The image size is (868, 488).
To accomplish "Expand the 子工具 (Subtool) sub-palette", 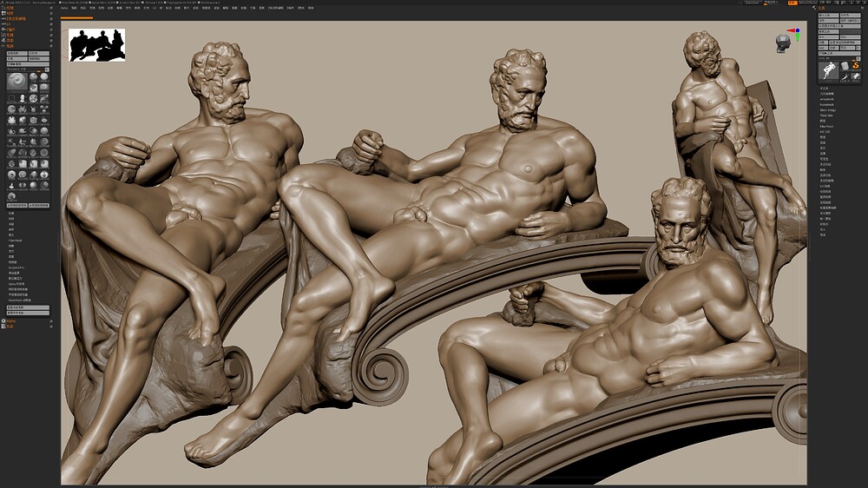I will [x=824, y=88].
